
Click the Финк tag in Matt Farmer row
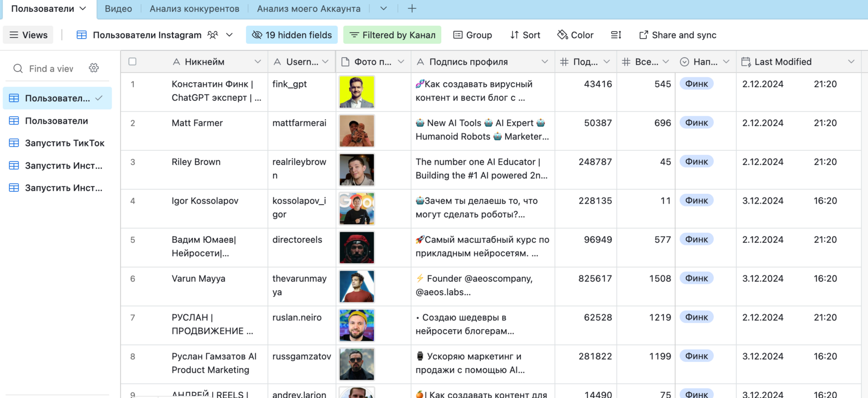(x=696, y=123)
